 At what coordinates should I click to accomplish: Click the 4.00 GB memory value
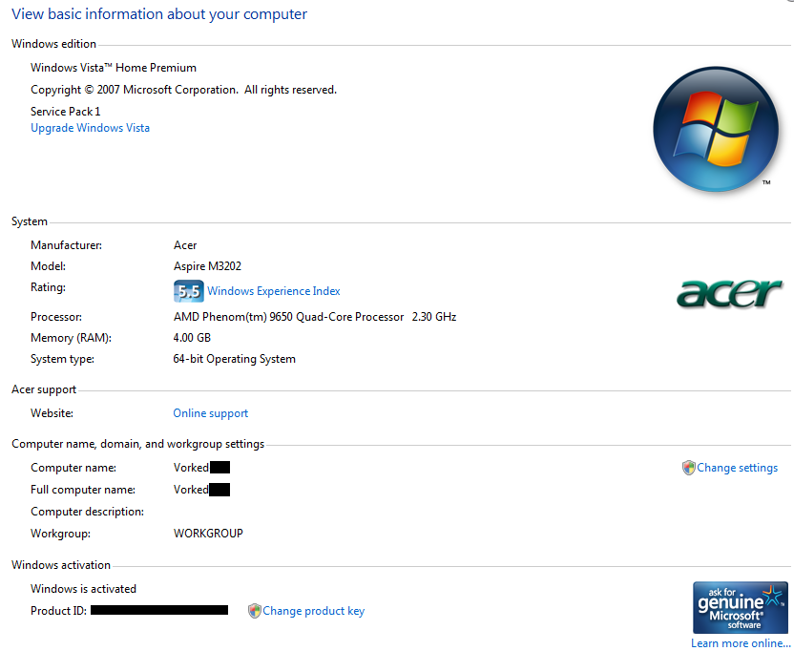coord(192,338)
